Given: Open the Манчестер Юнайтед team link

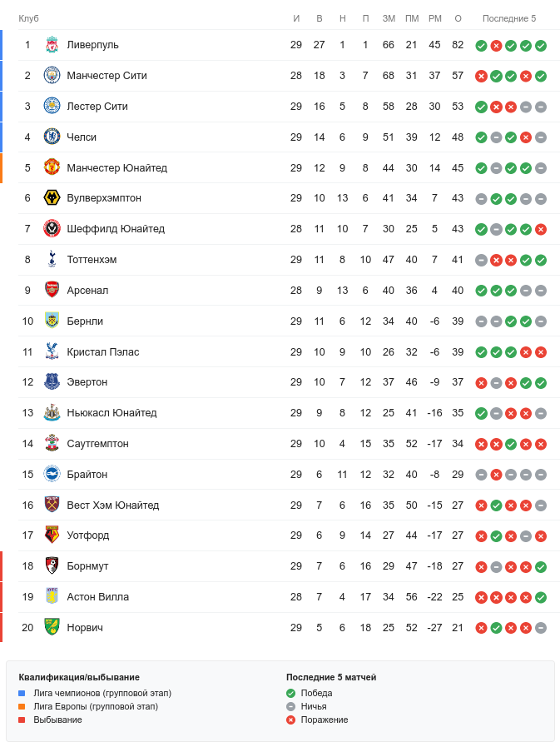Looking at the screenshot, I should point(116,168).
